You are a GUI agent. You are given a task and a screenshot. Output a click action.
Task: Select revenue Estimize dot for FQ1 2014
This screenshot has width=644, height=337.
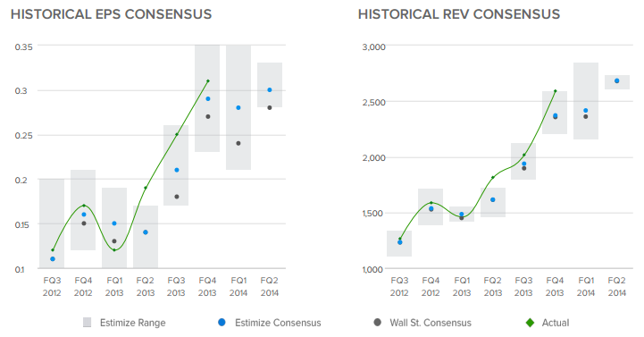point(586,111)
